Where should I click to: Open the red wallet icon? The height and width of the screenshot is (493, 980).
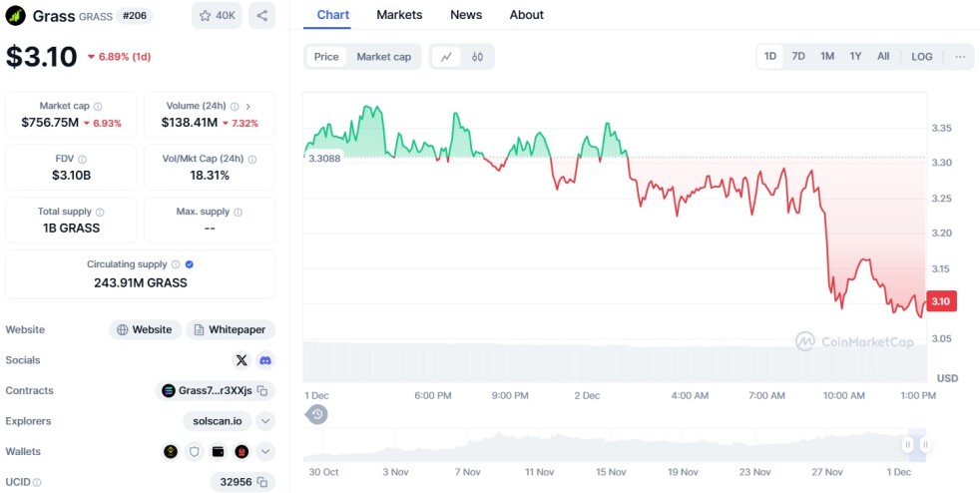tap(242, 452)
